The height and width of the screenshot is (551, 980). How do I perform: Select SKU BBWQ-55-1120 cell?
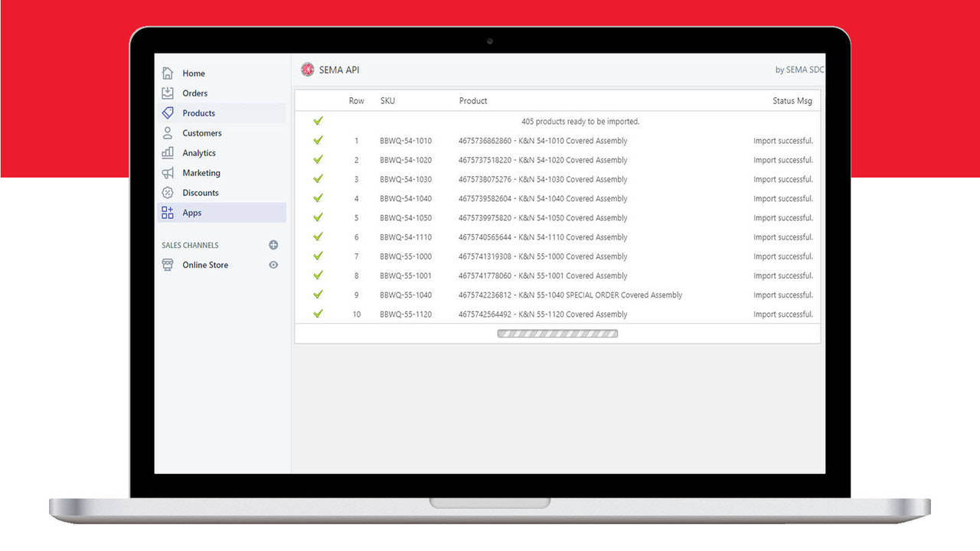406,314
